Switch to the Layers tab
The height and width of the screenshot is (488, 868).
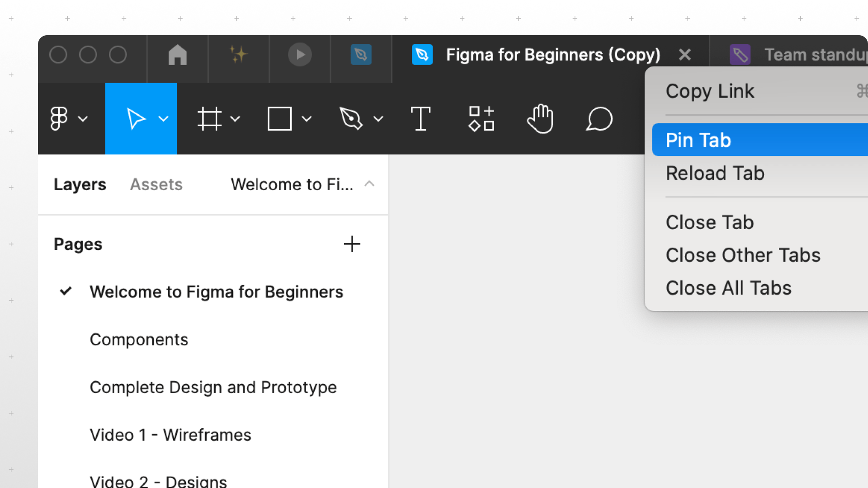80,184
